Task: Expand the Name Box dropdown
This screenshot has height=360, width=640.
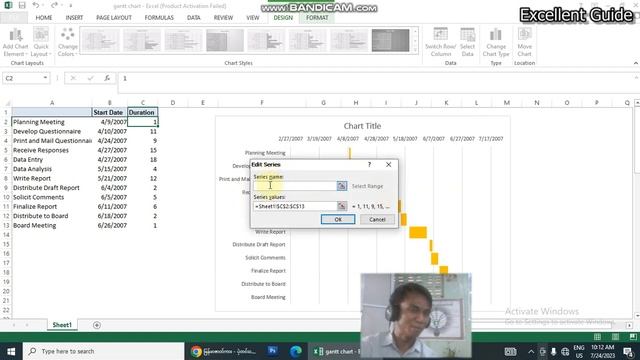Action: pos(45,78)
